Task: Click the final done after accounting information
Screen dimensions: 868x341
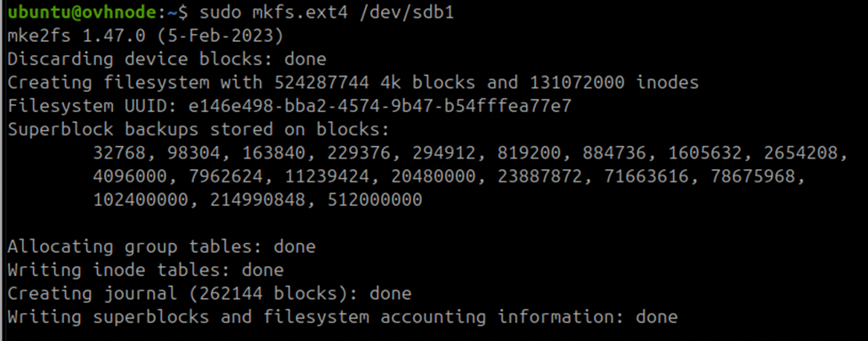Action: tap(656, 317)
